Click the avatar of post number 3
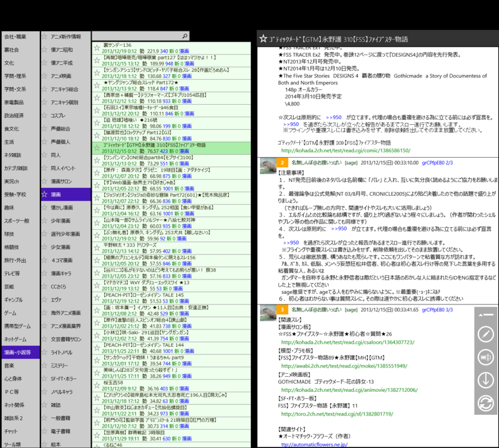This screenshot has width=499, height=448. [x=268, y=313]
